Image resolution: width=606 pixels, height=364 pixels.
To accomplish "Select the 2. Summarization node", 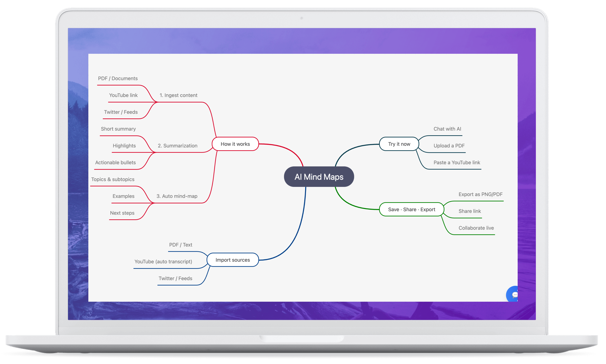I will 178,146.
